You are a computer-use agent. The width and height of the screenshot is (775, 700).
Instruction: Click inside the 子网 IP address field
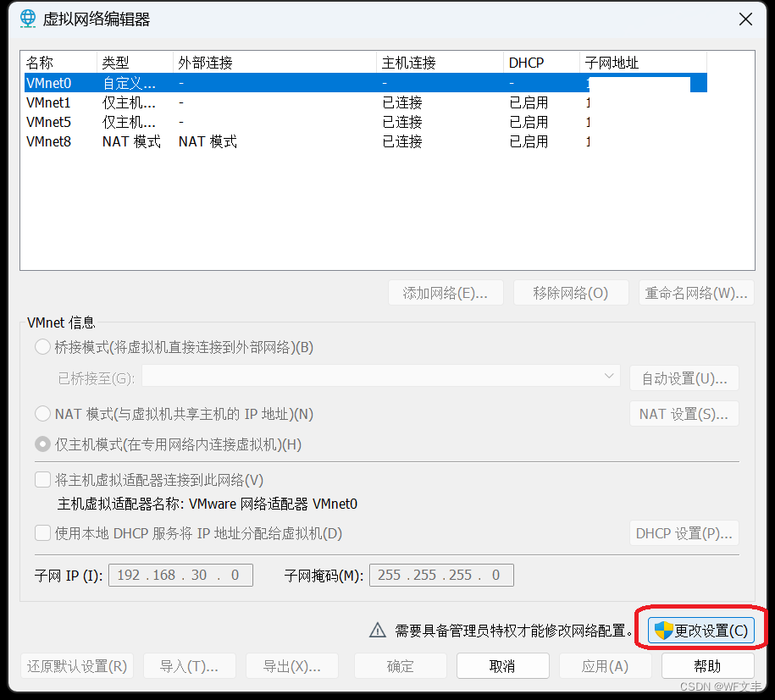[x=180, y=575]
